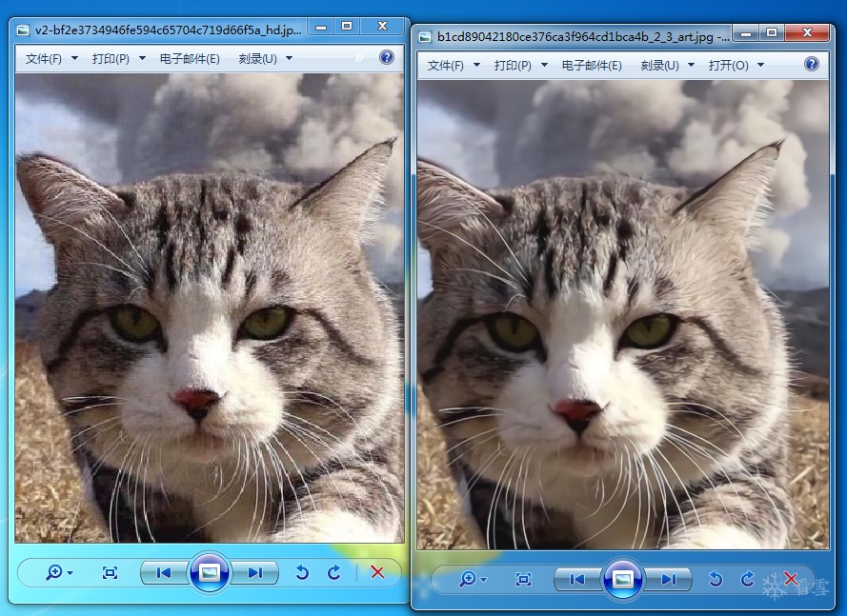Rotate counterclockwise in right window
Image resolution: width=847 pixels, height=616 pixels.
(x=716, y=579)
